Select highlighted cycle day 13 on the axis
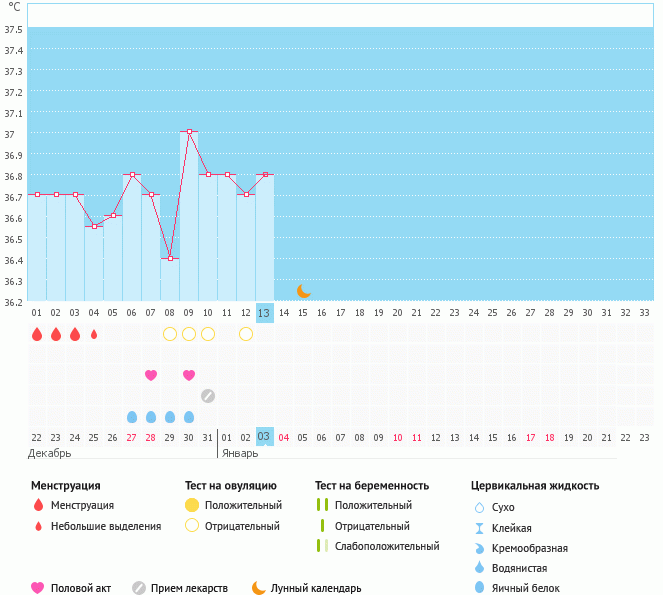Image resolution: width=663 pixels, height=595 pixels. [264, 313]
